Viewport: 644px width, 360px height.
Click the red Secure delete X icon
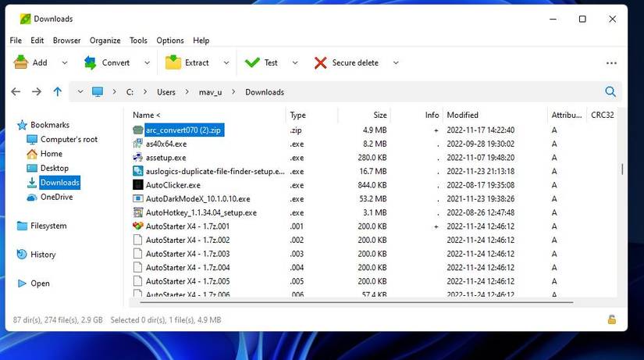click(320, 63)
